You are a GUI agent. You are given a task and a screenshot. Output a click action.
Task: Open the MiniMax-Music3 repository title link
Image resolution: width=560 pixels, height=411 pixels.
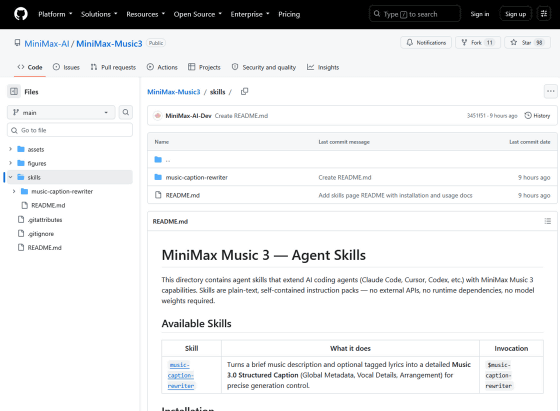(x=109, y=44)
